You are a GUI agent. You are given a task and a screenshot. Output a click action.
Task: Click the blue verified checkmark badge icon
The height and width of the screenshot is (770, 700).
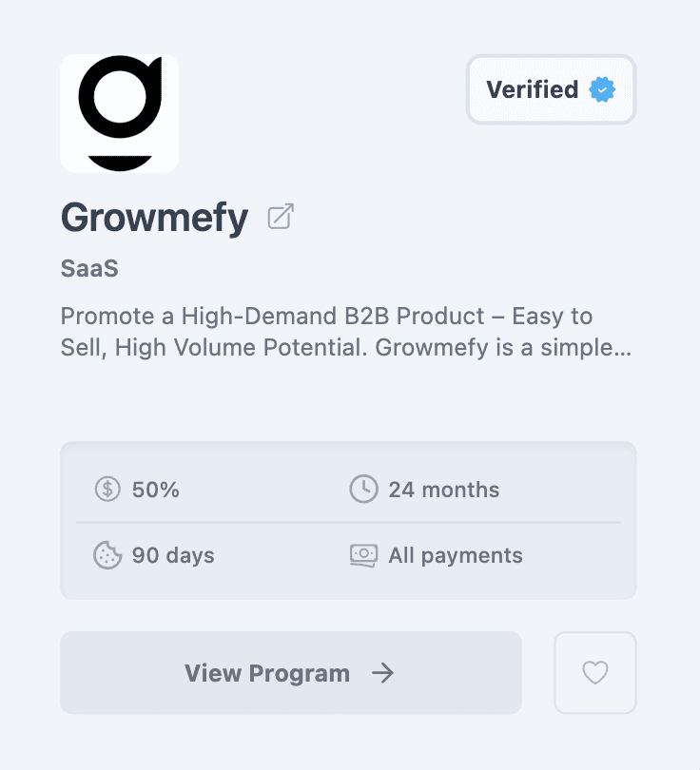pos(600,89)
